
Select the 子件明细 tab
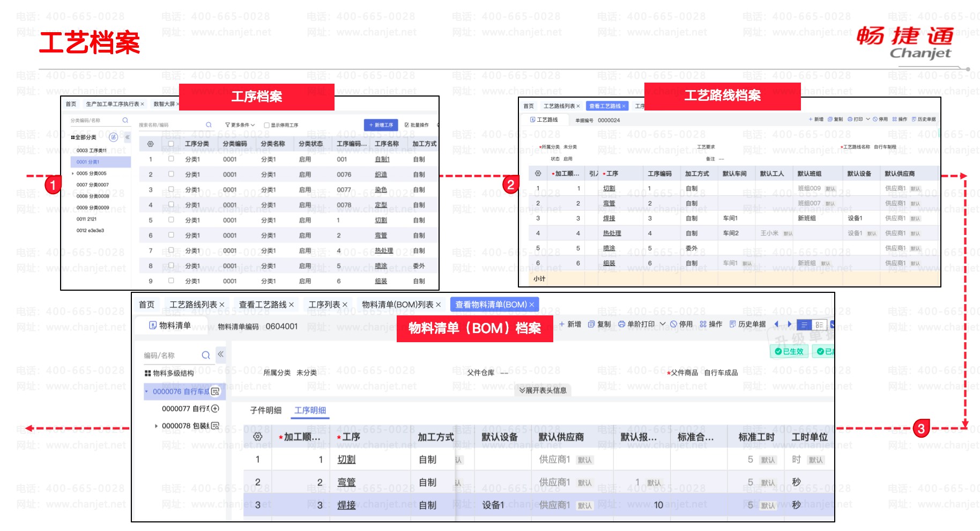click(265, 410)
